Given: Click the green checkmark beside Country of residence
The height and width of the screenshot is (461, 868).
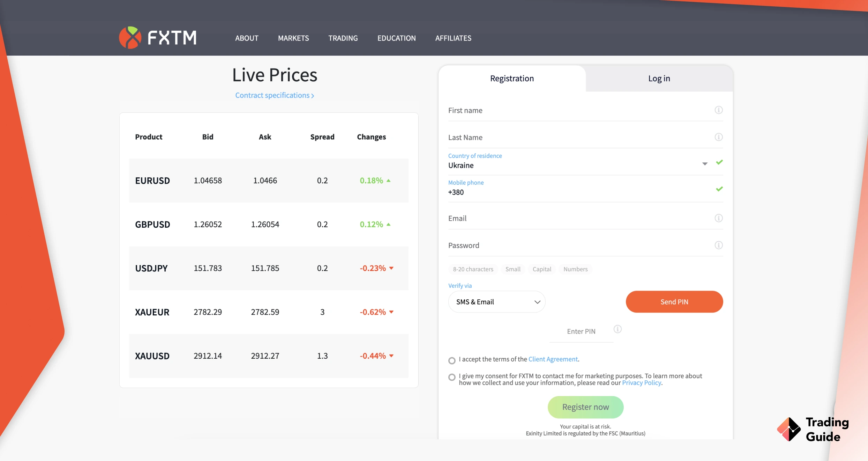Looking at the screenshot, I should tap(719, 162).
